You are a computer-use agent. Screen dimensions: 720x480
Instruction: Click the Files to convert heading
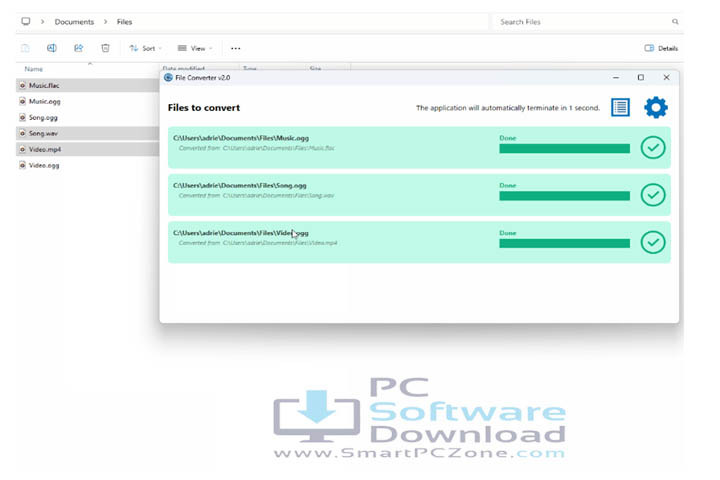coord(204,107)
